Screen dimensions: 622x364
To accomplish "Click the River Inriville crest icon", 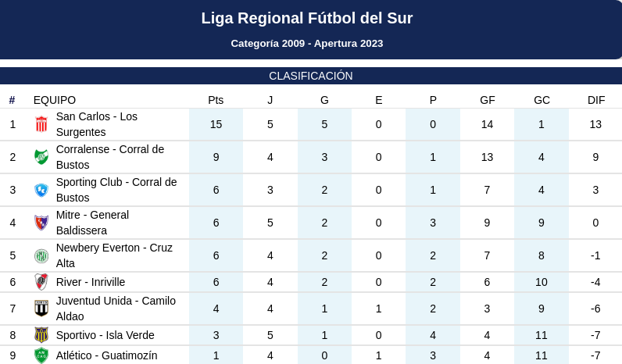I will pos(41,282).
